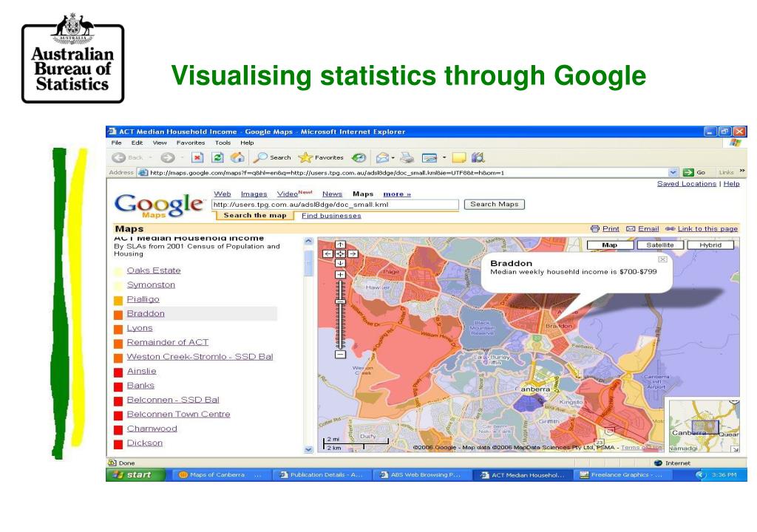Select Braddon in results list

click(x=146, y=313)
